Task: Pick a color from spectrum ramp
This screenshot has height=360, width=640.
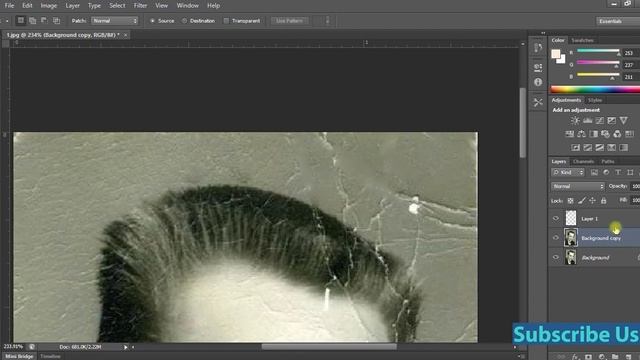Action: tap(595, 89)
